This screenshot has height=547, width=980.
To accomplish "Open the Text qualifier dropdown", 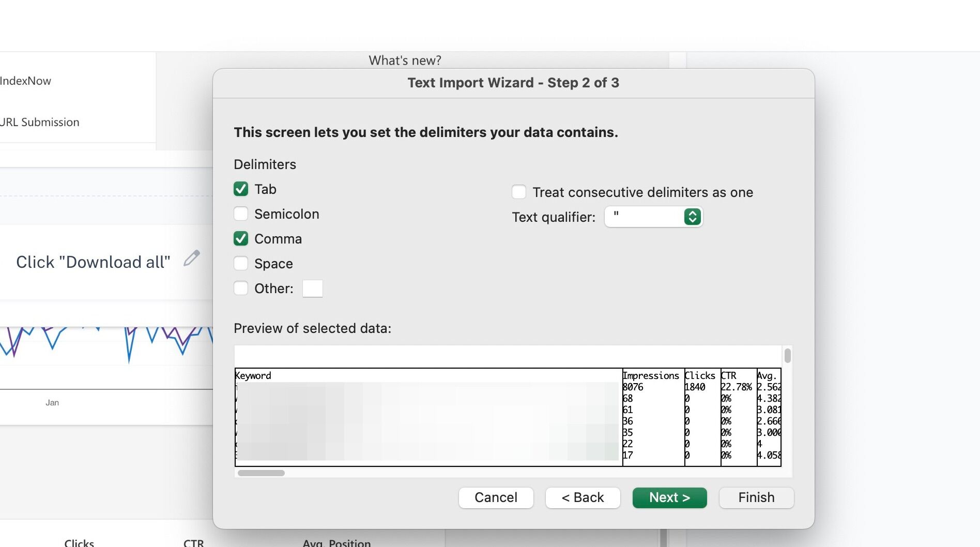I will pyautogui.click(x=653, y=217).
